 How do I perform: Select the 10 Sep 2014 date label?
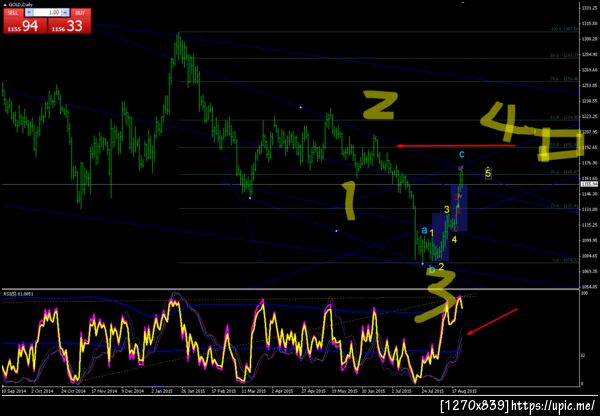pyautogui.click(x=13, y=391)
